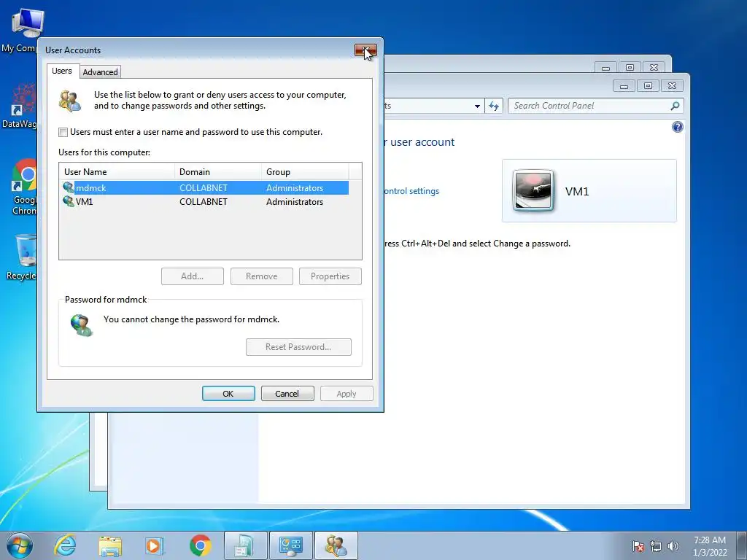Switch to the Users tab

click(62, 71)
